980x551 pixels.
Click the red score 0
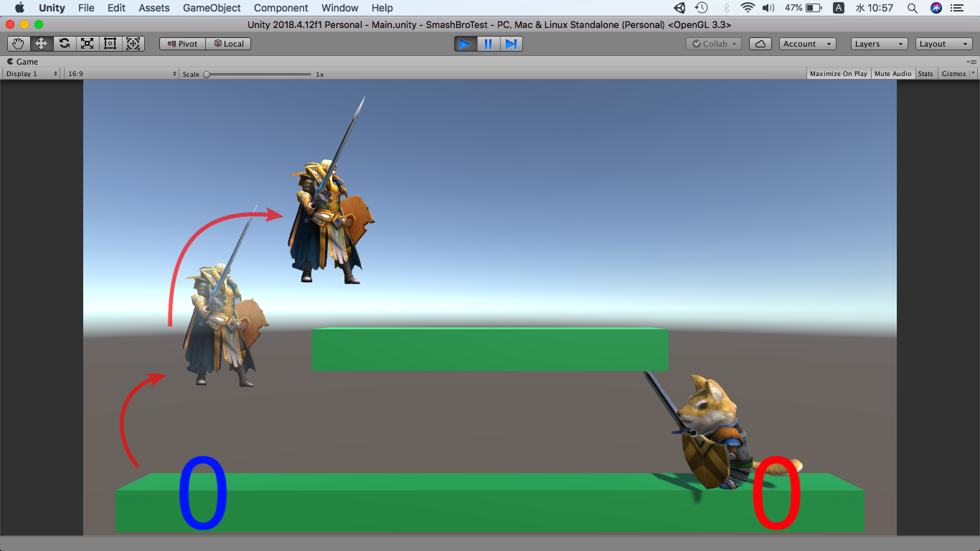[x=777, y=493]
